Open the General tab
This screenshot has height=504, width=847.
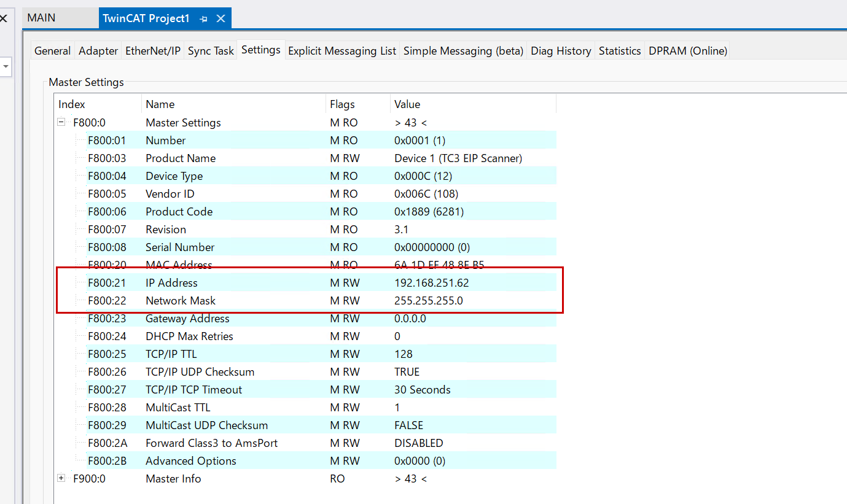point(52,51)
